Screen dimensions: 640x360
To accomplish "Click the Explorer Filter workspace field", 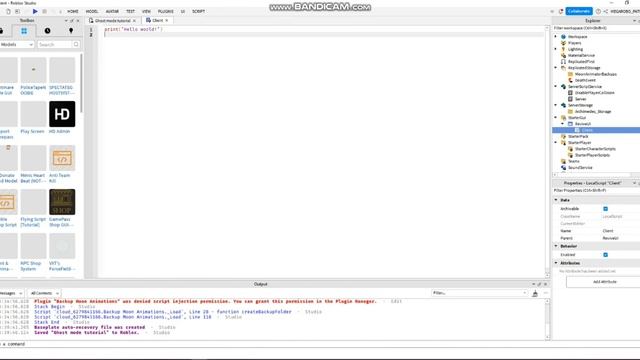I will (596, 28).
